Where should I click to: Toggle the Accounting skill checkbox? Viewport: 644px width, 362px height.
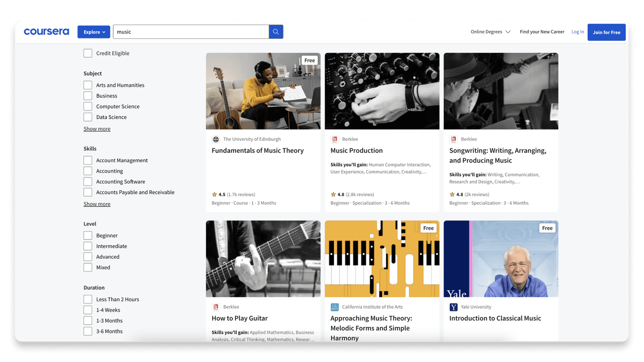click(88, 171)
